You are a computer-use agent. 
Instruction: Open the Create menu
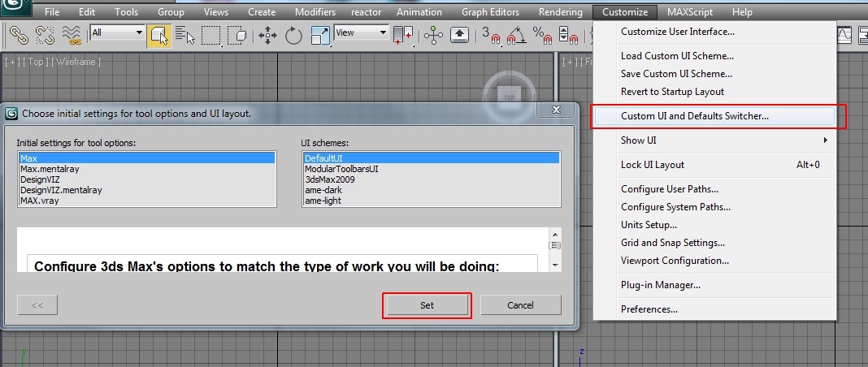261,11
